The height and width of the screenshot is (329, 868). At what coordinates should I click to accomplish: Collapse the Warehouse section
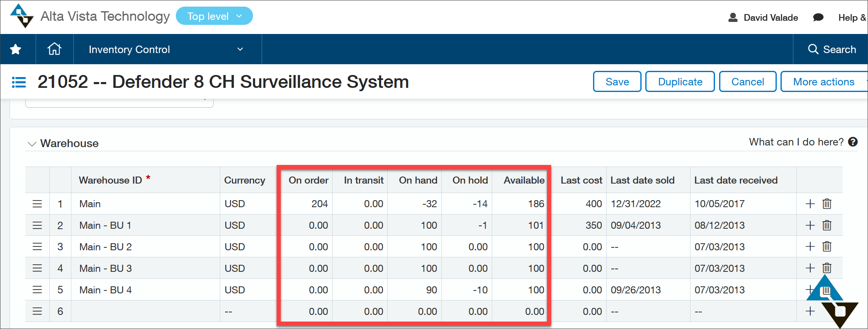(32, 144)
